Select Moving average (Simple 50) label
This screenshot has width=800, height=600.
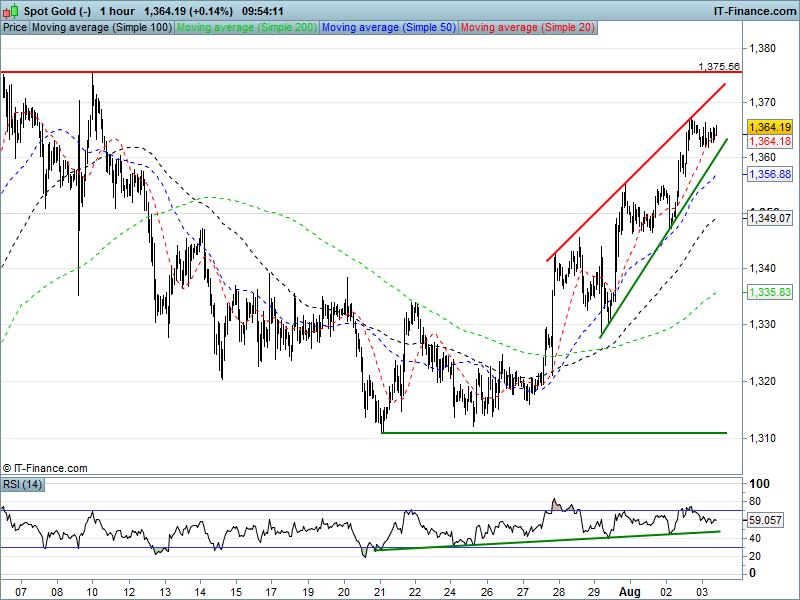pos(389,28)
